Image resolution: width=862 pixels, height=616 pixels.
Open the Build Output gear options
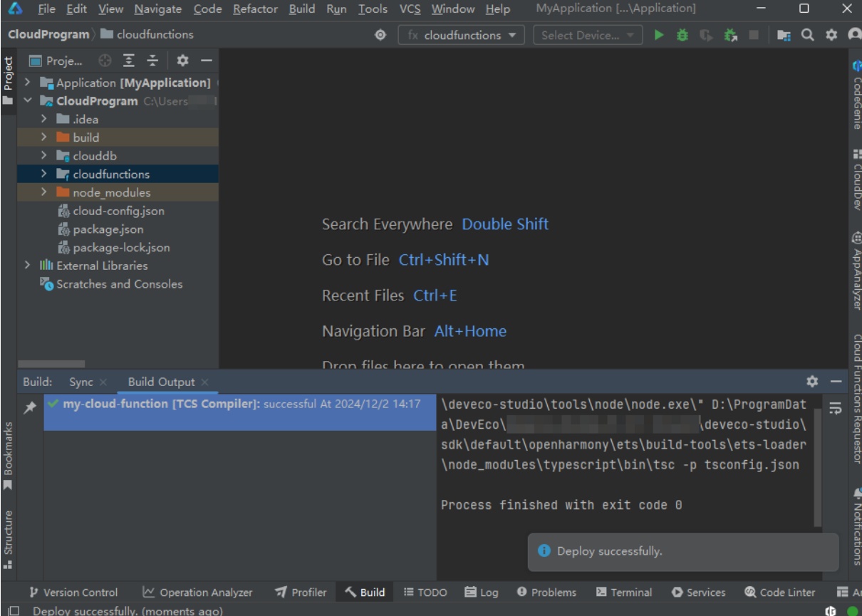pos(812,382)
